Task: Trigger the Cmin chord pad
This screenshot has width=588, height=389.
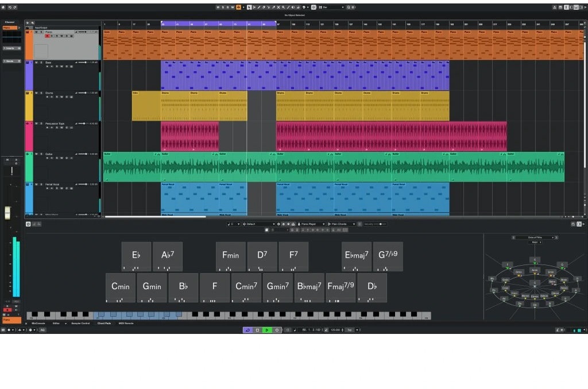Action: (x=121, y=287)
